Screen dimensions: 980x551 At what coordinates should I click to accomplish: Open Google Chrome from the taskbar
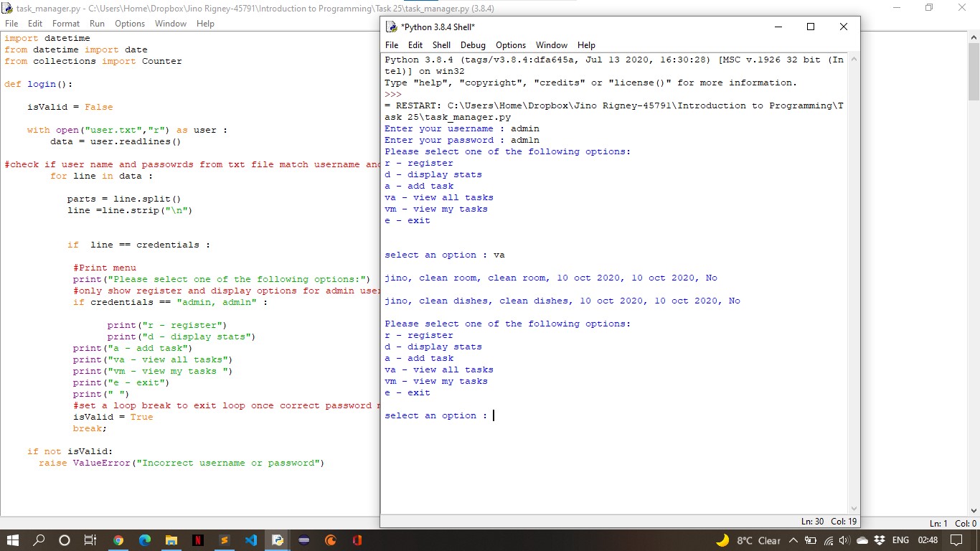coord(118,540)
